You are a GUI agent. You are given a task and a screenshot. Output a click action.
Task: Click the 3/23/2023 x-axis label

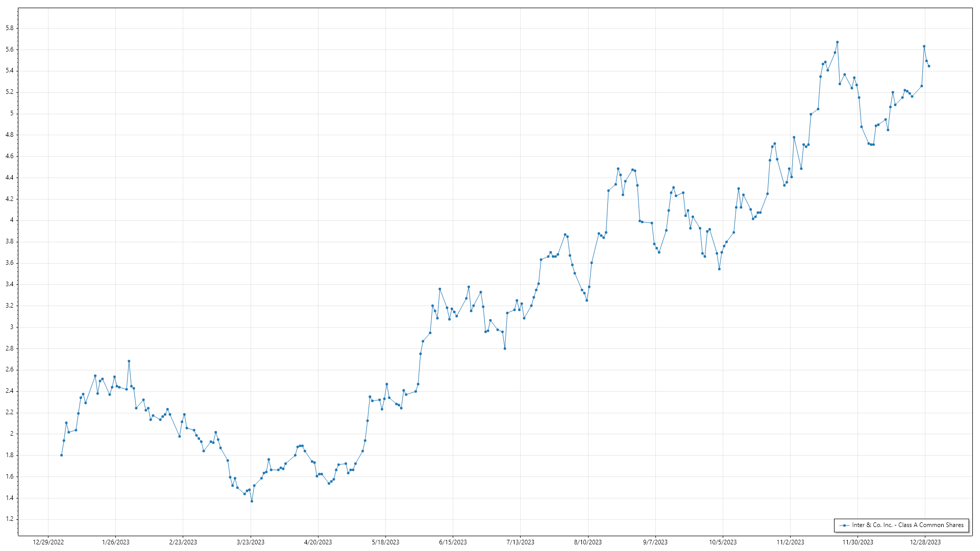coord(251,542)
